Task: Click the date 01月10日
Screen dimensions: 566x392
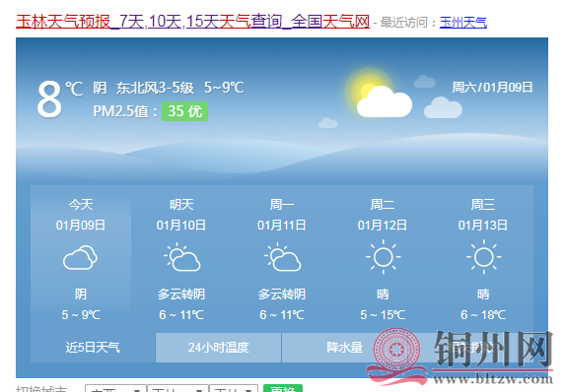Action: point(181,226)
